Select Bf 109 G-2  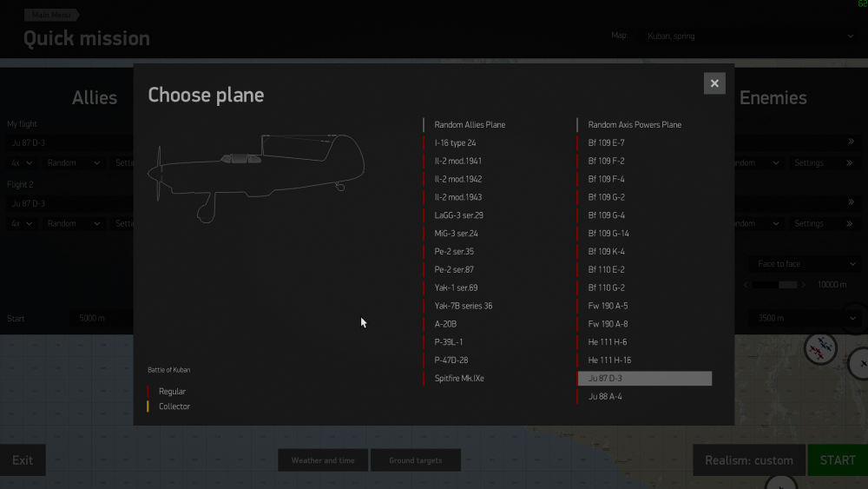(606, 197)
